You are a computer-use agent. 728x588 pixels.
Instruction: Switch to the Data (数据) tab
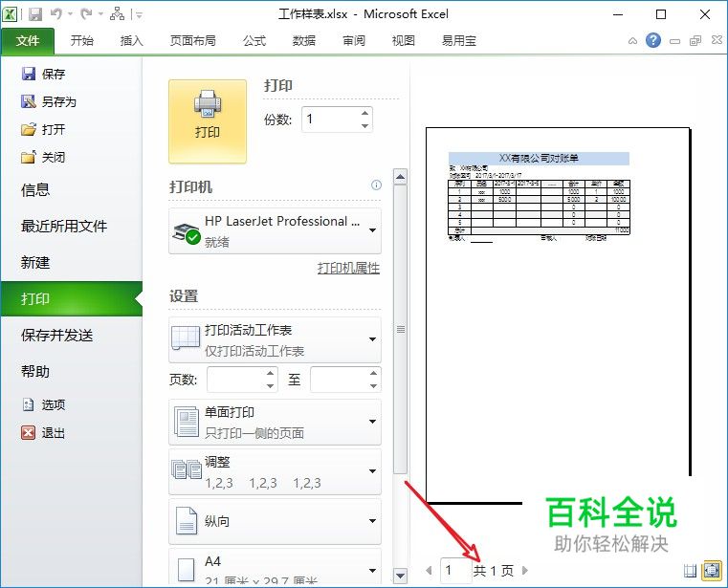pos(304,41)
